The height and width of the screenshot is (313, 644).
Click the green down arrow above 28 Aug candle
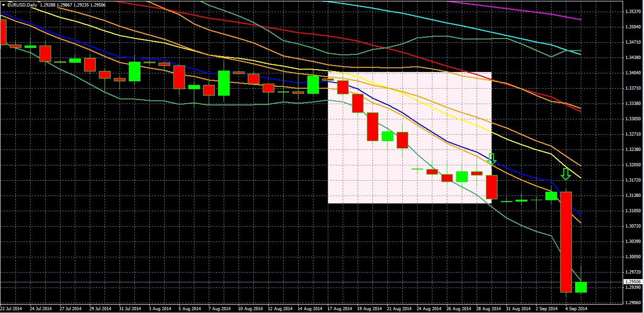point(492,159)
